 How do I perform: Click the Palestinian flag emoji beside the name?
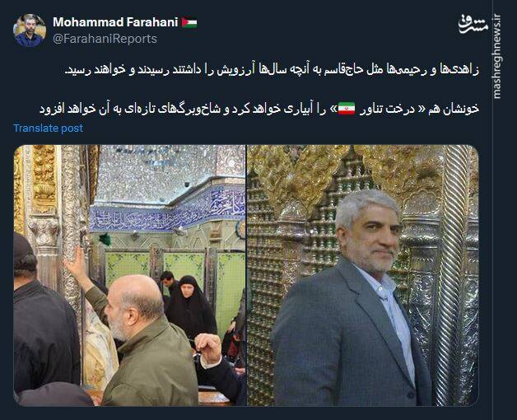tap(189, 22)
